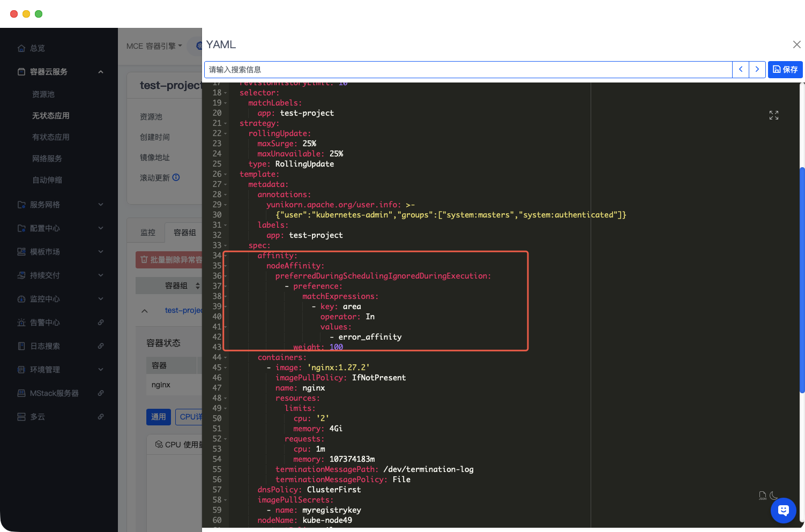Expand the 服务网格 sidebar menu
Screen dimensions: 805x532
[x=100, y=205]
